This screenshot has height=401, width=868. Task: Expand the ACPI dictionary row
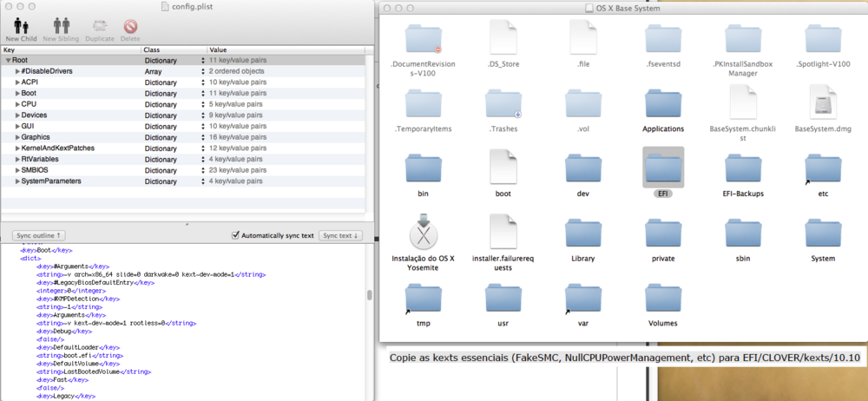pyautogui.click(x=17, y=82)
